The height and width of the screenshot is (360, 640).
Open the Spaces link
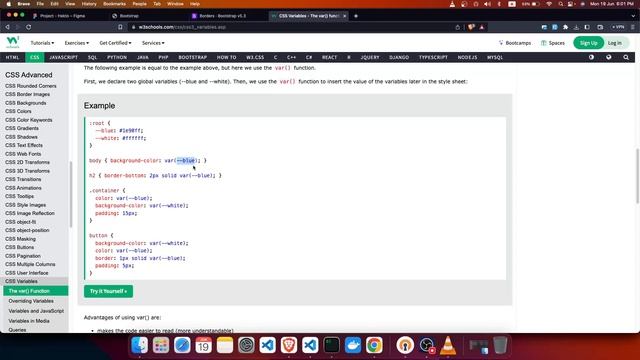(x=553, y=43)
